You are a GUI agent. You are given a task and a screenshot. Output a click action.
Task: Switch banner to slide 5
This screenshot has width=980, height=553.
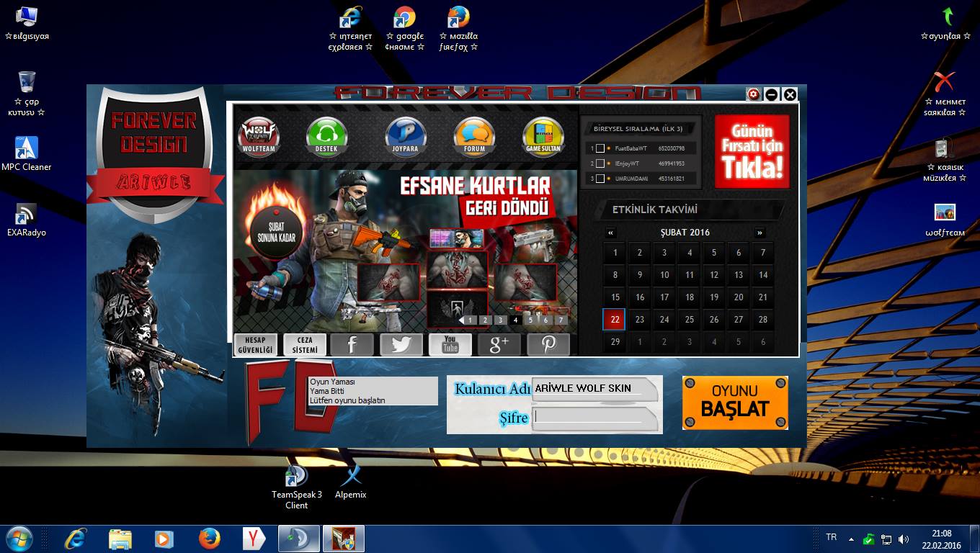tap(530, 320)
